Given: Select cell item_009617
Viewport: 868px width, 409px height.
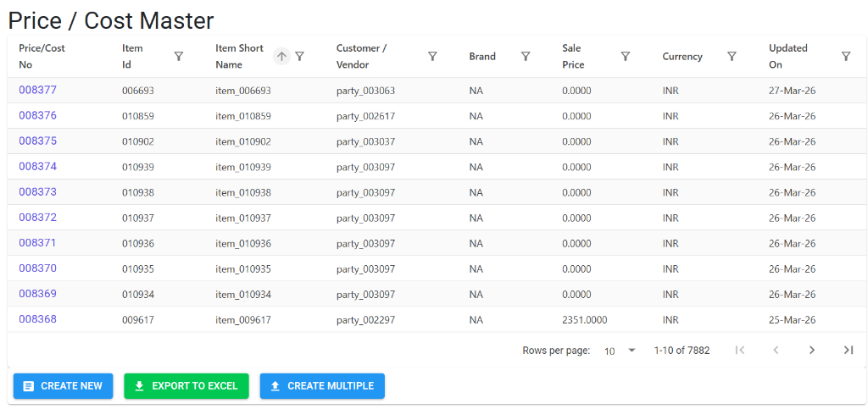Looking at the screenshot, I should tap(243, 319).
